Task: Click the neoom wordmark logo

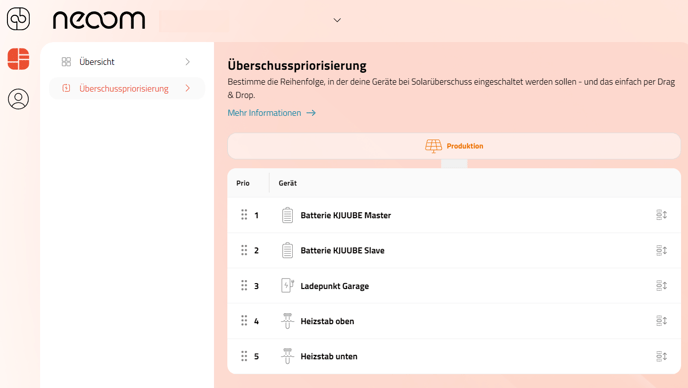Action: pyautogui.click(x=99, y=20)
